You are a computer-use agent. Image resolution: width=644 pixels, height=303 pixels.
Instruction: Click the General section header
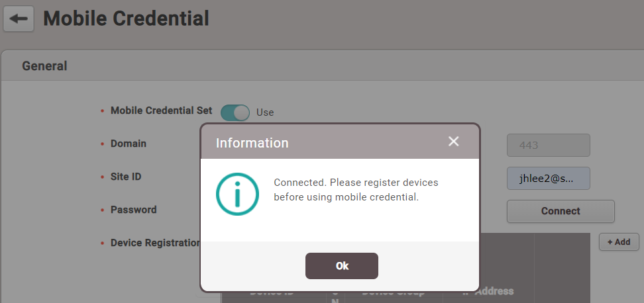[x=44, y=66]
